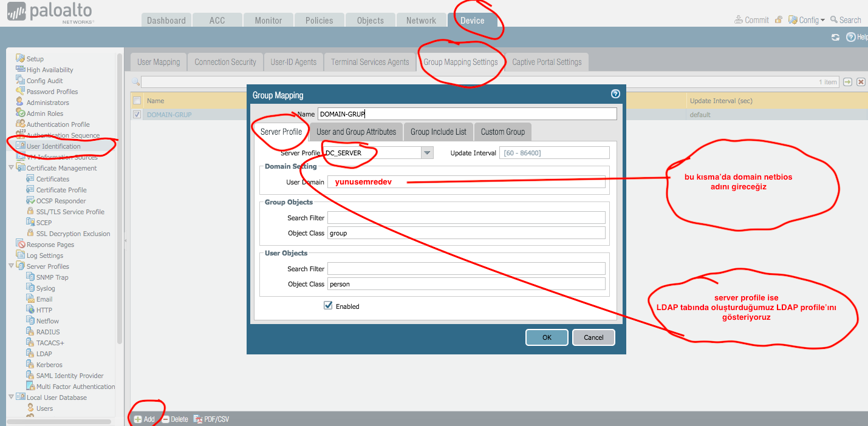868x426 pixels.
Task: Select the Kerberos item in sidebar
Action: 49,365
